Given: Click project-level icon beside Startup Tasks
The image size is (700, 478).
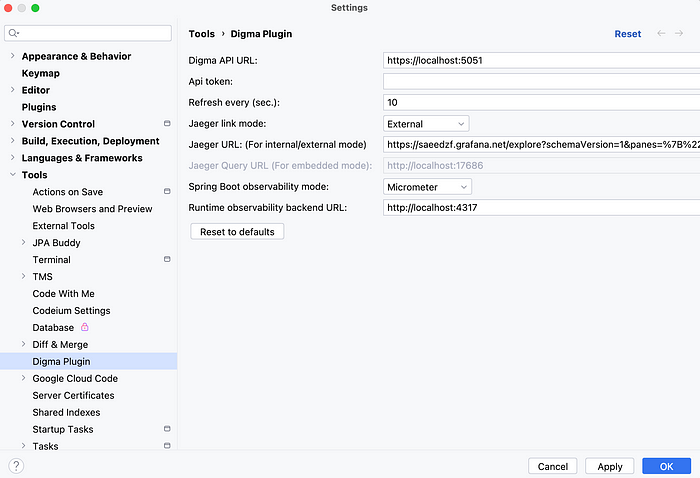Looking at the screenshot, I should pyautogui.click(x=167, y=428).
